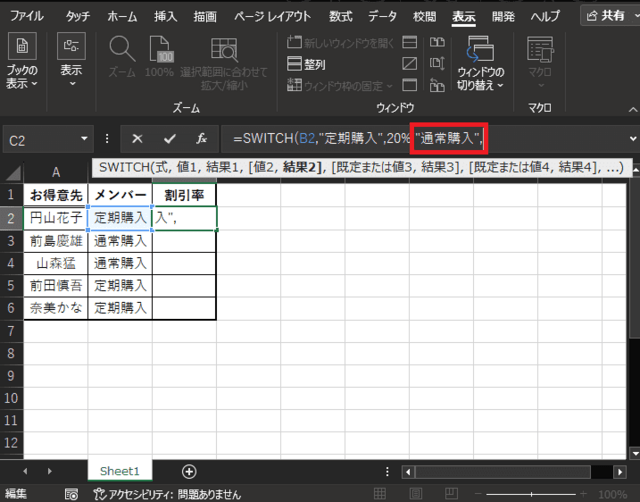The height and width of the screenshot is (502, 640).
Task: Open ブックの表示 workbook views button
Action: [23, 60]
